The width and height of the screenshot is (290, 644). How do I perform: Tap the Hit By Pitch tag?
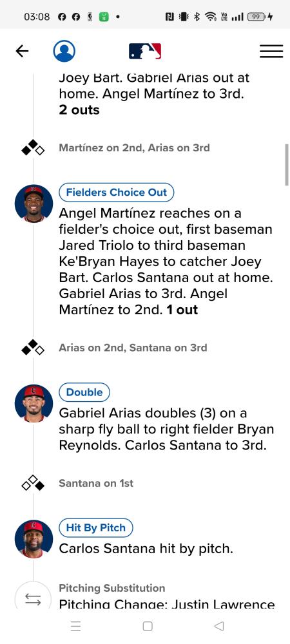[x=96, y=528]
